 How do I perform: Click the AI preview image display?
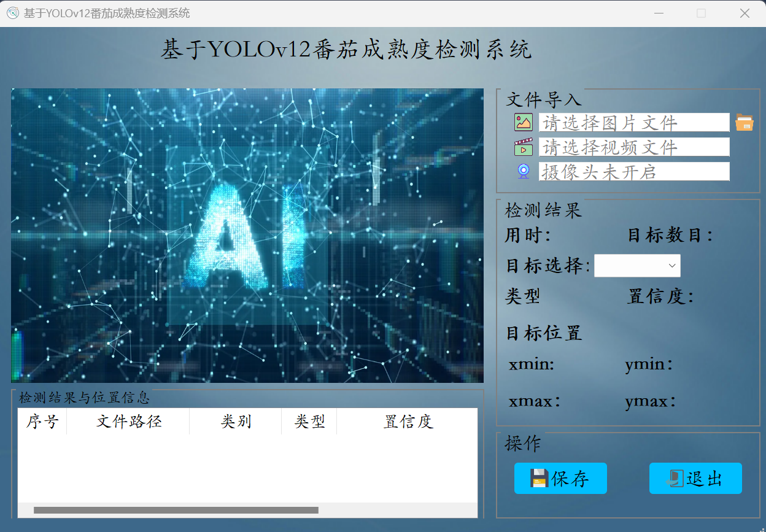point(247,236)
